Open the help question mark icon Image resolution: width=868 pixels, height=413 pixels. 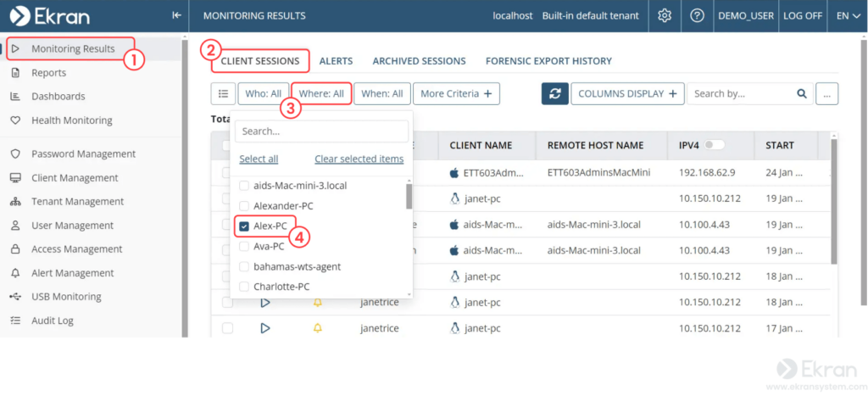[x=697, y=15]
